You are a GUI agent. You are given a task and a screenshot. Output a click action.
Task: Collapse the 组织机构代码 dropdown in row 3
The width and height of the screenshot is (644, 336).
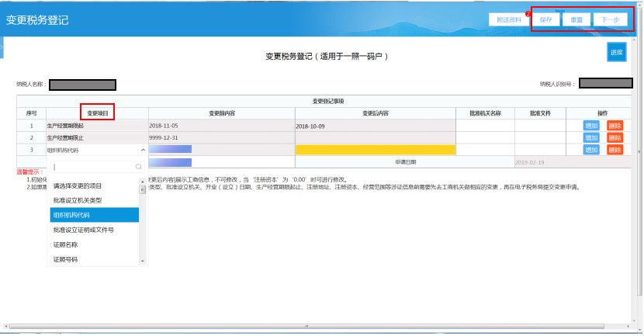coord(142,150)
